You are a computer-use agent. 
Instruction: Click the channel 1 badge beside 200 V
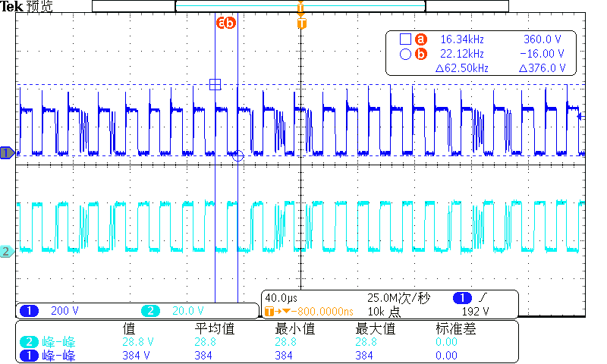(x=29, y=311)
